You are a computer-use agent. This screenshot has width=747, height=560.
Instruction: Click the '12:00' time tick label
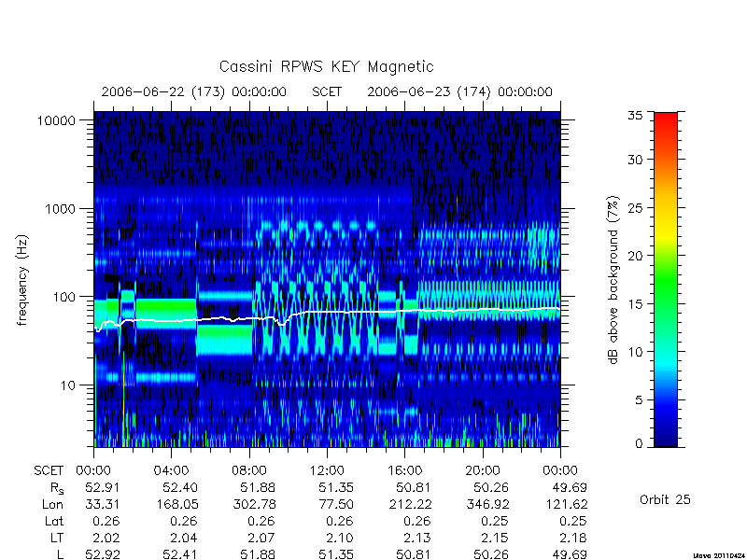pos(327,470)
